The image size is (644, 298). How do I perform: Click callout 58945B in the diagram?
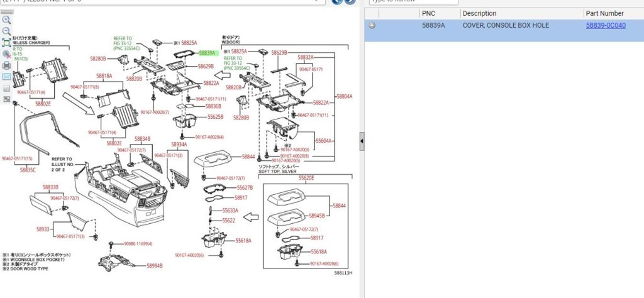pos(317,216)
